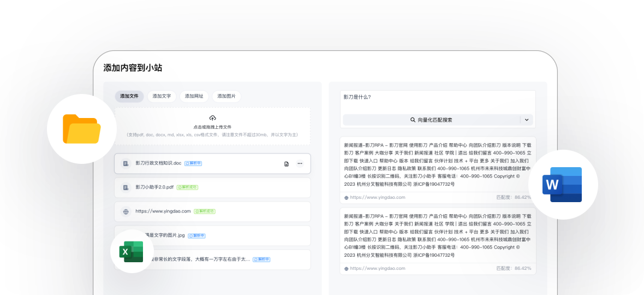
Task: Expand the search mode dropdown arrow
Action: click(x=527, y=120)
